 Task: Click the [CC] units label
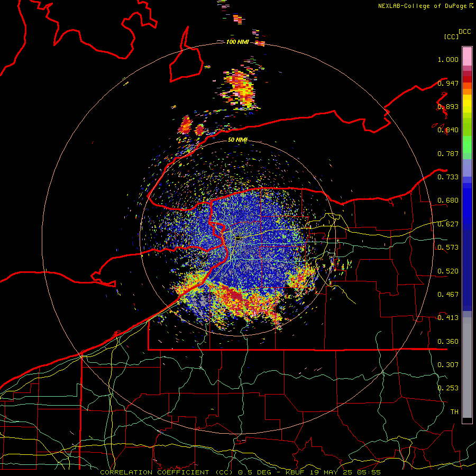[x=452, y=36]
